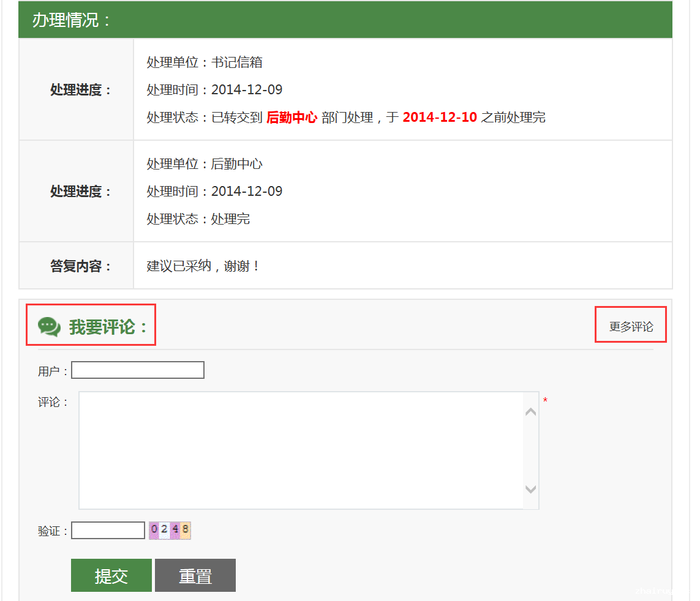Click the 答复内容 row label
The image size is (700, 601).
click(x=80, y=266)
